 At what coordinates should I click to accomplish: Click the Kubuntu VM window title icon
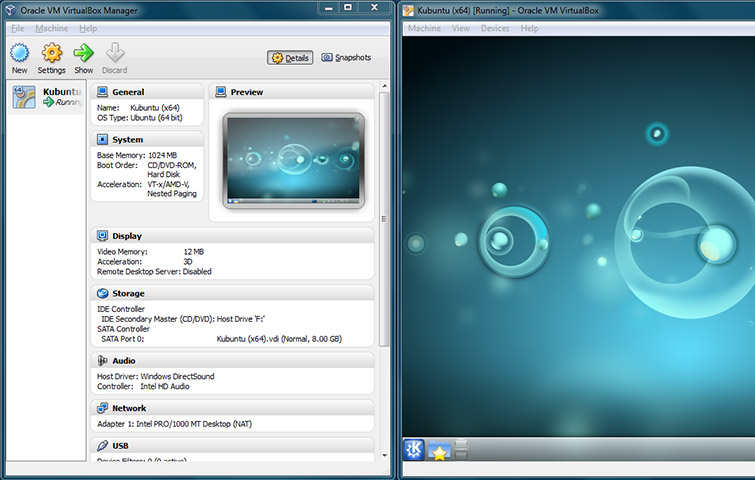[x=408, y=10]
